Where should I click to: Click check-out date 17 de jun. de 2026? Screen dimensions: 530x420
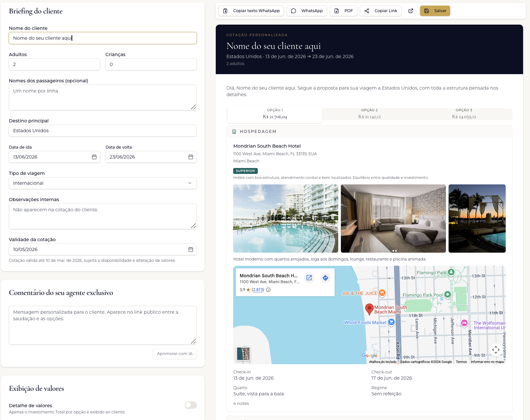pyautogui.click(x=392, y=378)
